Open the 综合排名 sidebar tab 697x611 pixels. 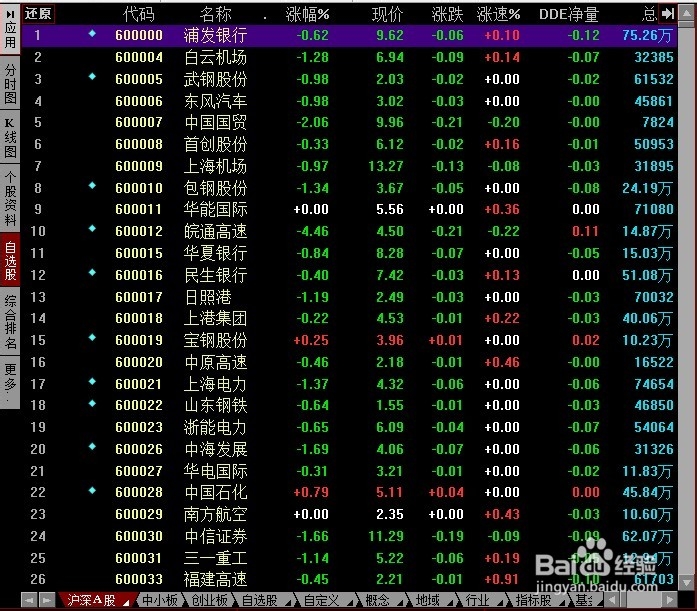(10, 323)
